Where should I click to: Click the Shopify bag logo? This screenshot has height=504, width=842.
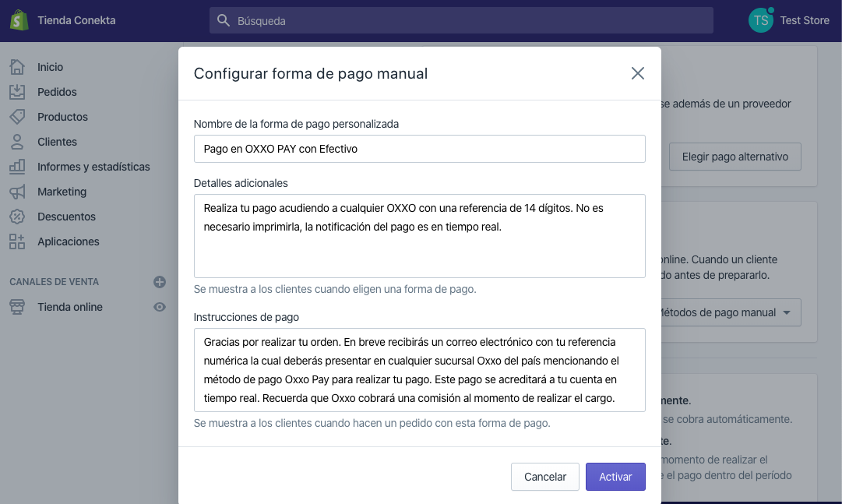coord(19,20)
